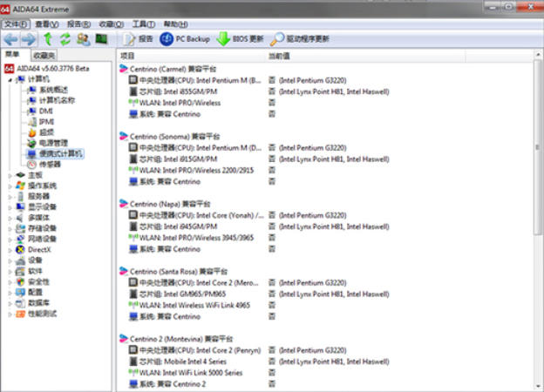Click 驱动程序更新 (driver update) button
This screenshot has height=392, width=544.
pos(299,39)
